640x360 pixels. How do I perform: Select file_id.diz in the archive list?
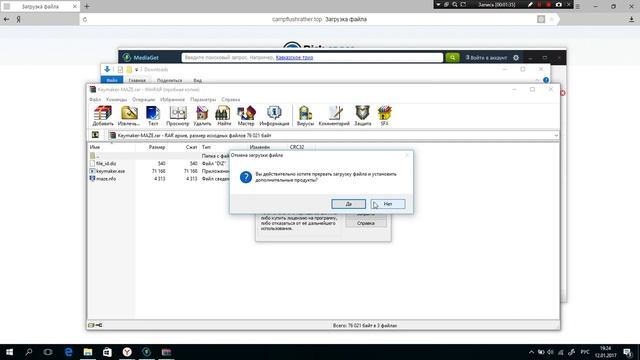click(106, 163)
